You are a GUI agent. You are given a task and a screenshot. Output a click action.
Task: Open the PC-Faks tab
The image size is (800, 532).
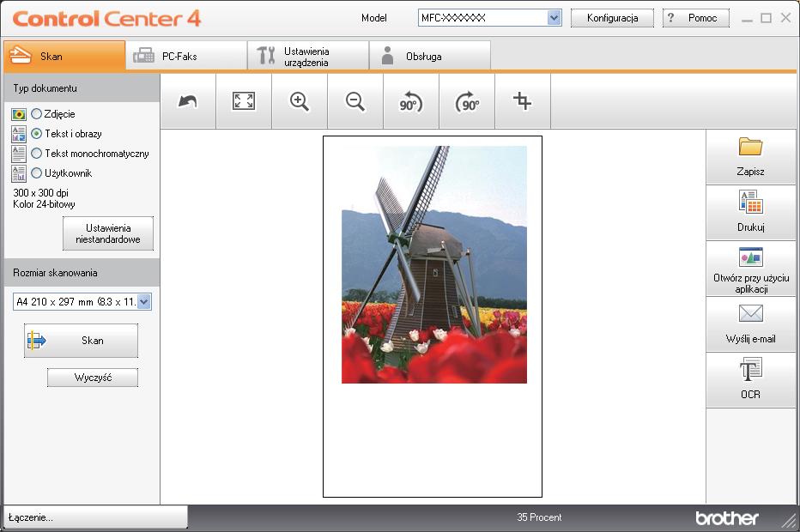(x=186, y=56)
